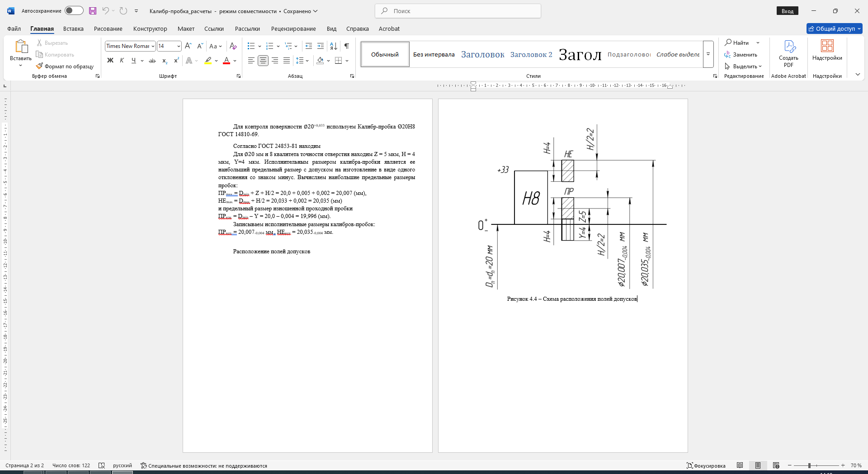Viewport: 868px width, 474px height.
Task: Expand the Styles gallery
Action: click(x=708, y=54)
